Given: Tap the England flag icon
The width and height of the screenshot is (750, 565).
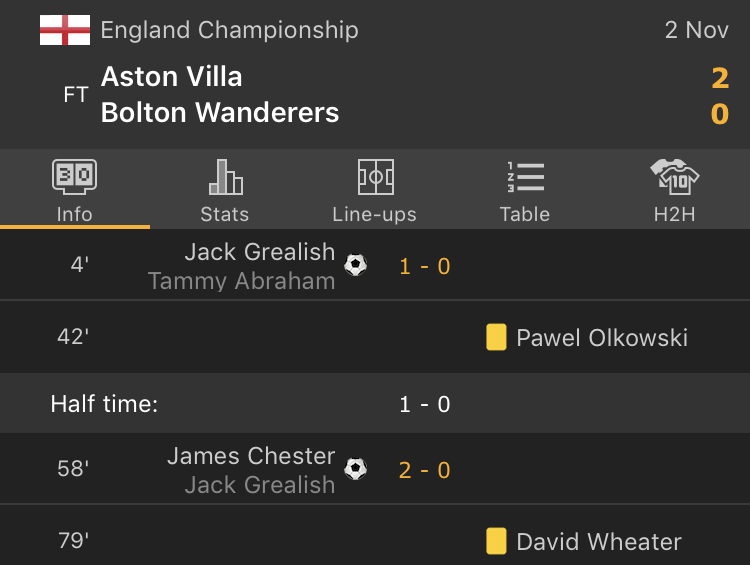Looking at the screenshot, I should 65,30.
